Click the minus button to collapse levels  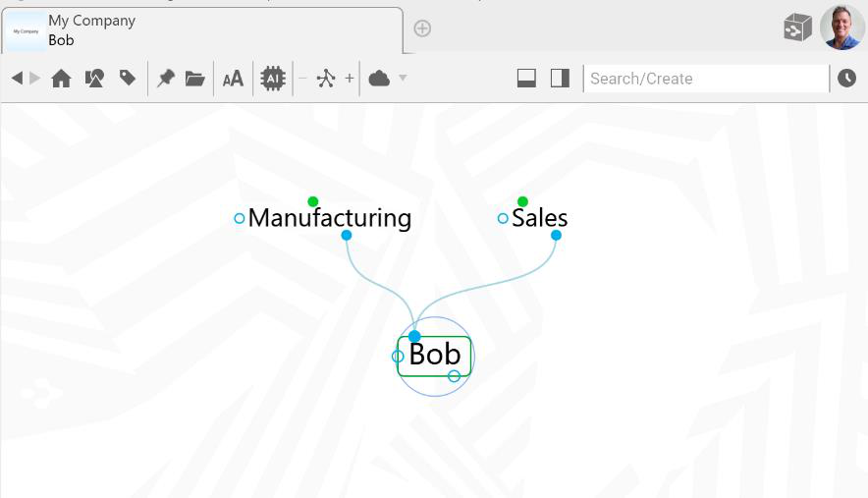302,79
